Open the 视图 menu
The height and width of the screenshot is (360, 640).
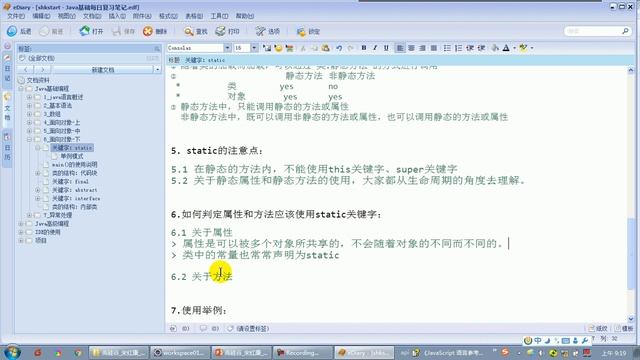[67, 16]
